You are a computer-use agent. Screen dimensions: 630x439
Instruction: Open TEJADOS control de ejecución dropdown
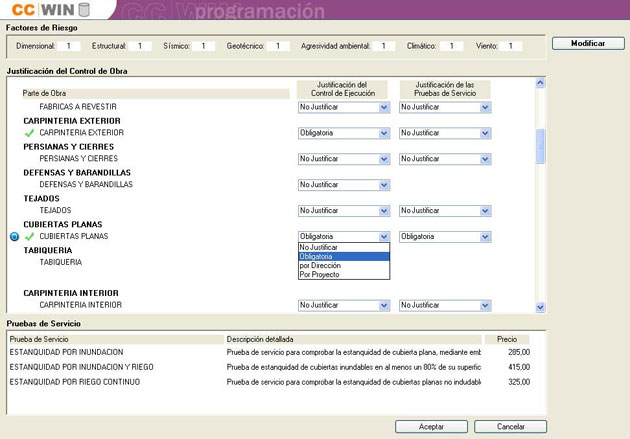click(x=384, y=211)
